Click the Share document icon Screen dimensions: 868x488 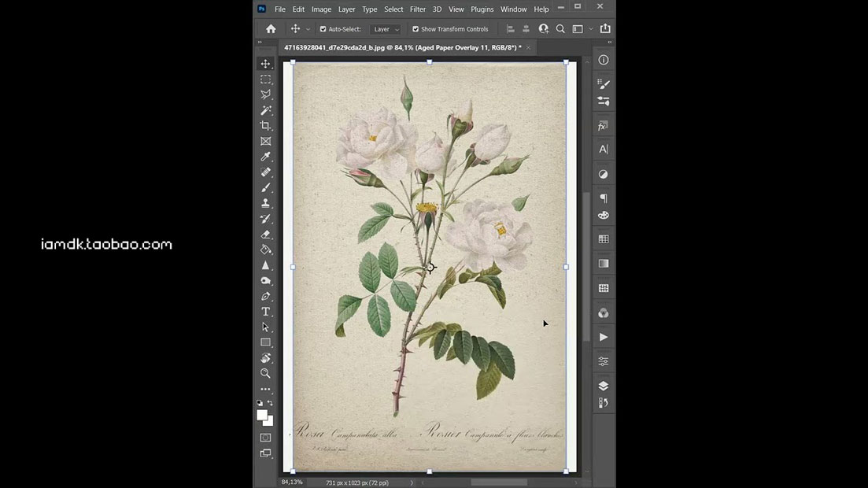click(x=605, y=28)
